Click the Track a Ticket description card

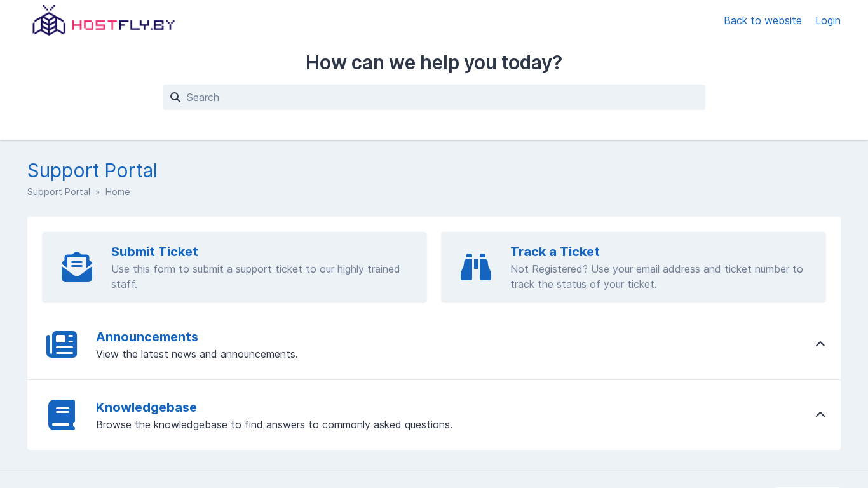[x=656, y=277]
